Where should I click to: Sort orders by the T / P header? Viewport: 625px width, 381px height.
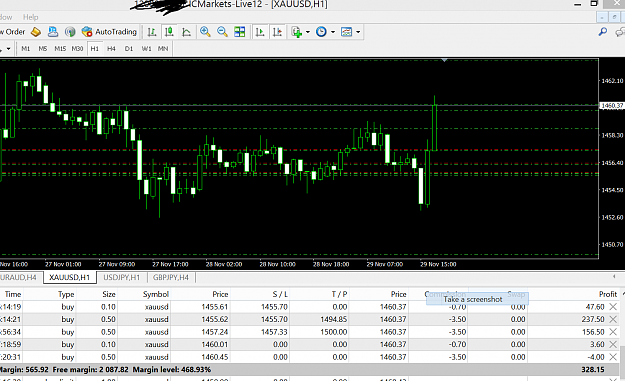pos(339,294)
